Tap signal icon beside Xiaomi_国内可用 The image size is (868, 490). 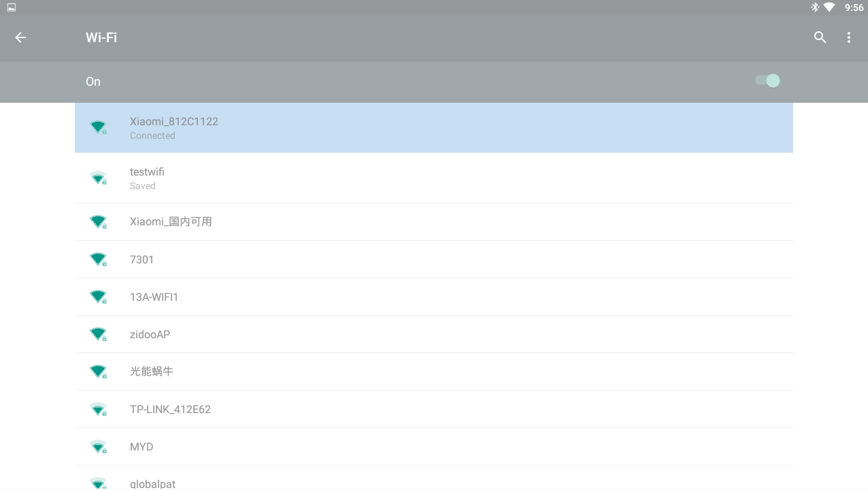click(x=99, y=222)
